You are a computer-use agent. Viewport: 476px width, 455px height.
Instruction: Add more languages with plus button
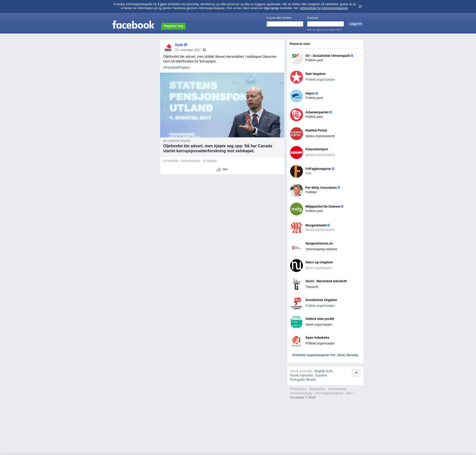coord(356,373)
